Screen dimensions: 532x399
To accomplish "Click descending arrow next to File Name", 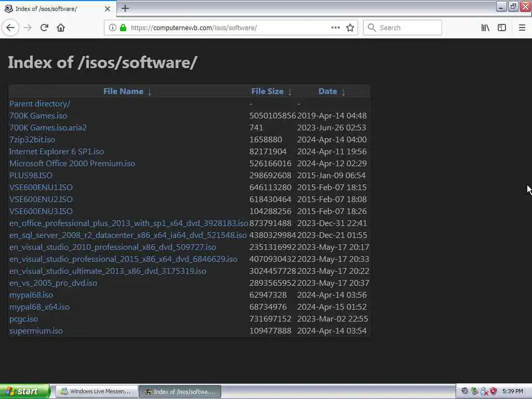I will tap(149, 92).
